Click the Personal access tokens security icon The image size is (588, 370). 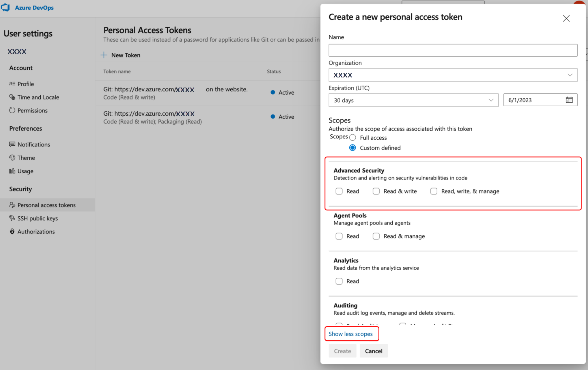tap(12, 205)
